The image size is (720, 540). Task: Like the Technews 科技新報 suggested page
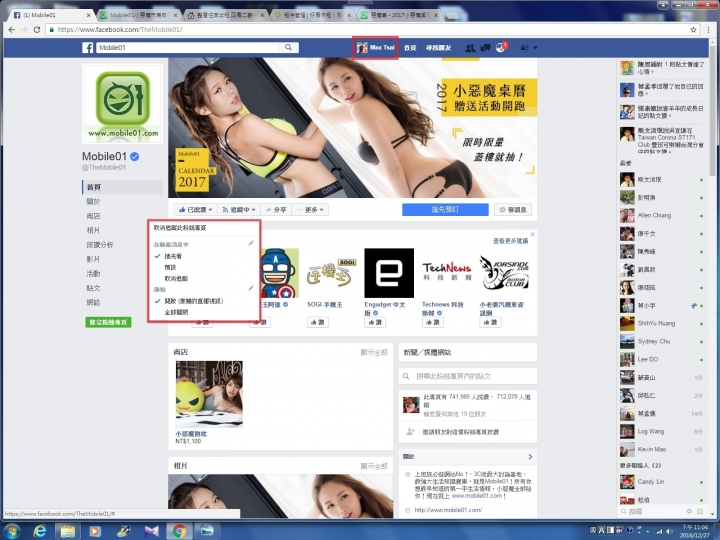[433, 322]
